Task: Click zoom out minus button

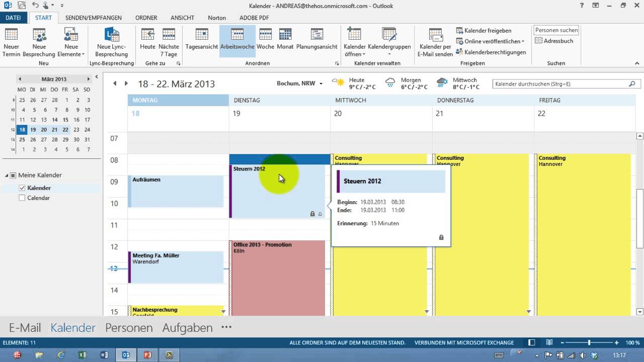Action: click(x=561, y=342)
